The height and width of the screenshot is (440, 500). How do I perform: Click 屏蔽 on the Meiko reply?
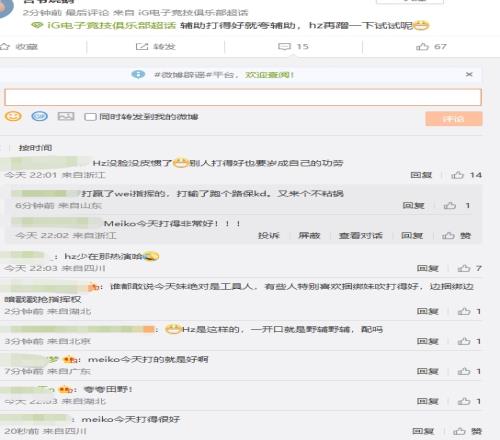(309, 236)
